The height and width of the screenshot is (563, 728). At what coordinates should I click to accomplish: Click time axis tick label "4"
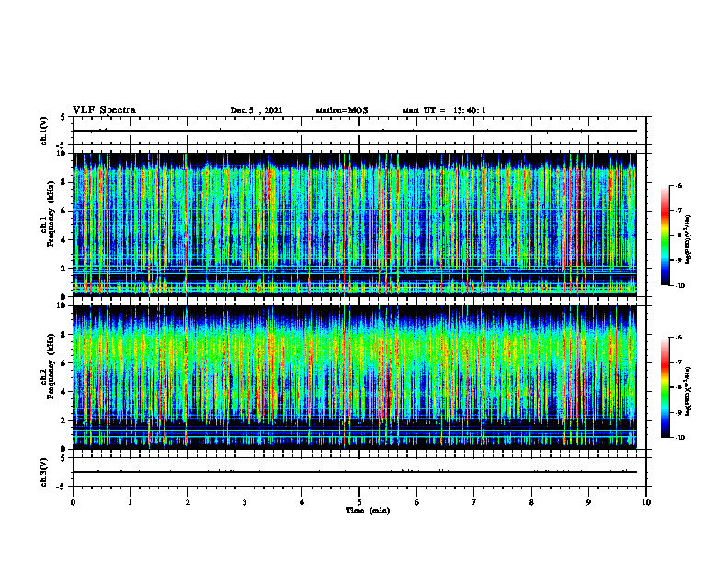pyautogui.click(x=302, y=501)
